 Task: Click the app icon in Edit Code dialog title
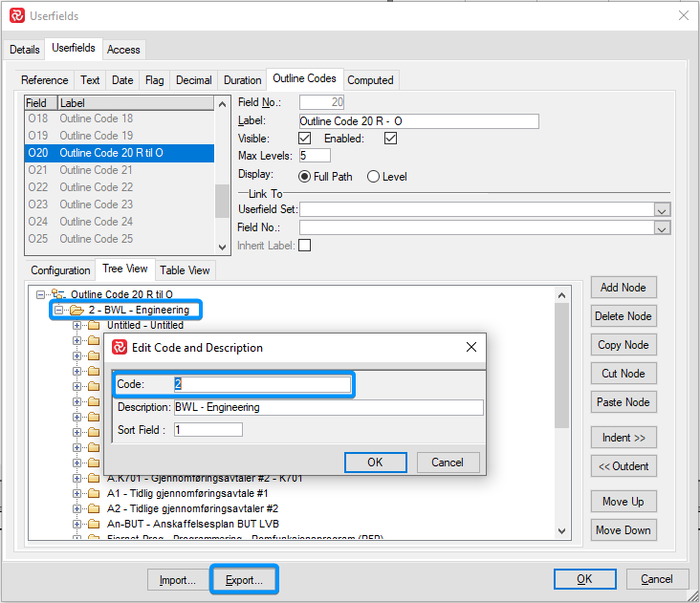120,348
